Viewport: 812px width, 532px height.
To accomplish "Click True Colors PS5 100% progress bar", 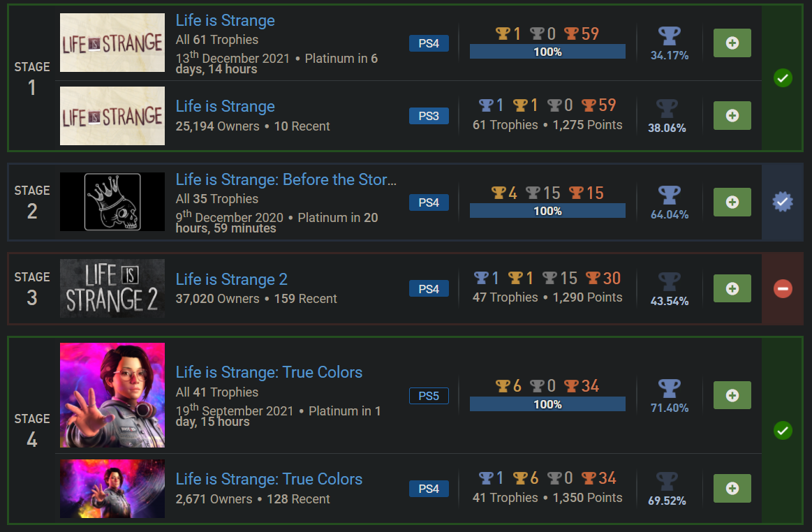I will 547,404.
